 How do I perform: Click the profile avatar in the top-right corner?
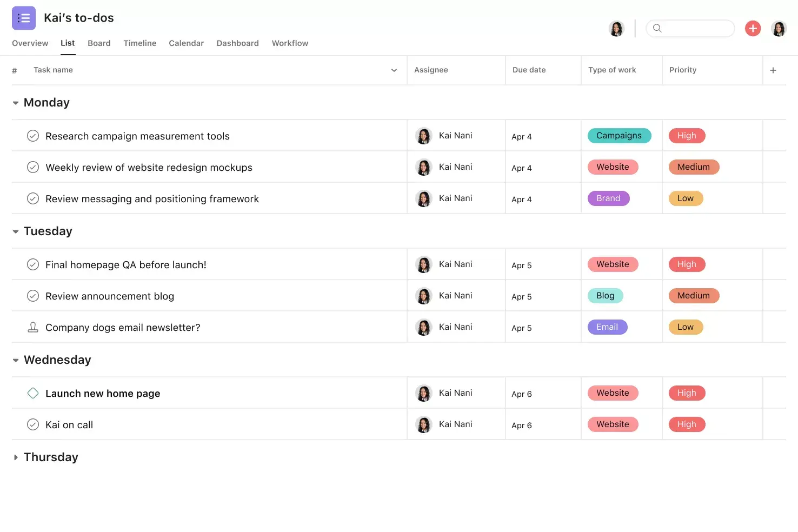tap(779, 28)
